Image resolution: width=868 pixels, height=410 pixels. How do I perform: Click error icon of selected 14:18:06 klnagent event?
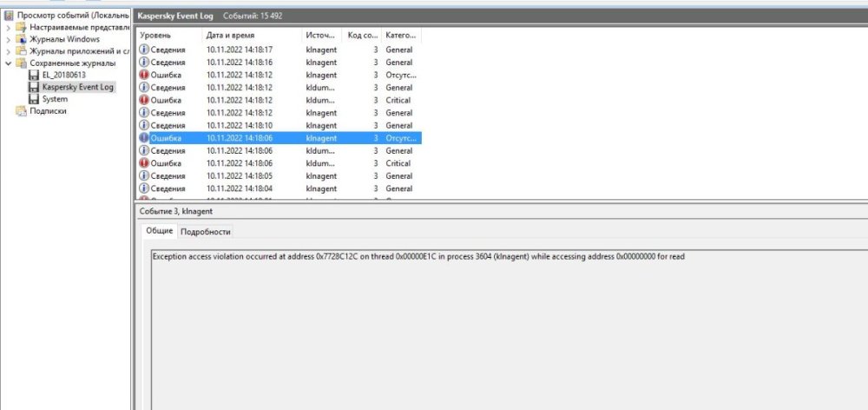click(x=144, y=138)
